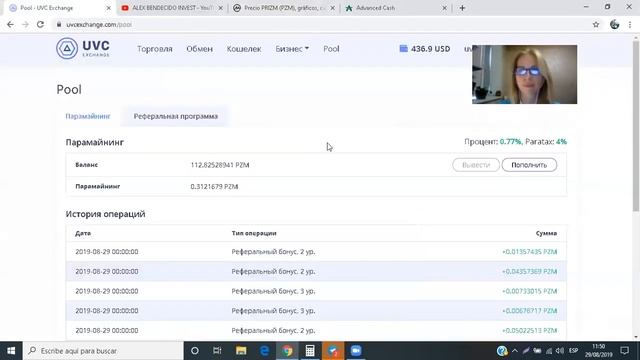Go back with browser back arrow
This screenshot has width=640, height=360.
click(x=10, y=24)
